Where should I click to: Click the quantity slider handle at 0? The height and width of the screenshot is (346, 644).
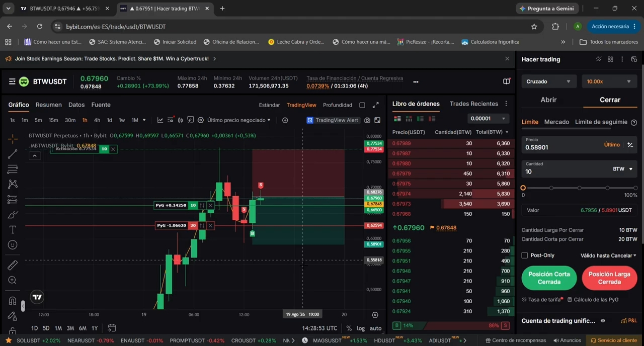tap(523, 188)
